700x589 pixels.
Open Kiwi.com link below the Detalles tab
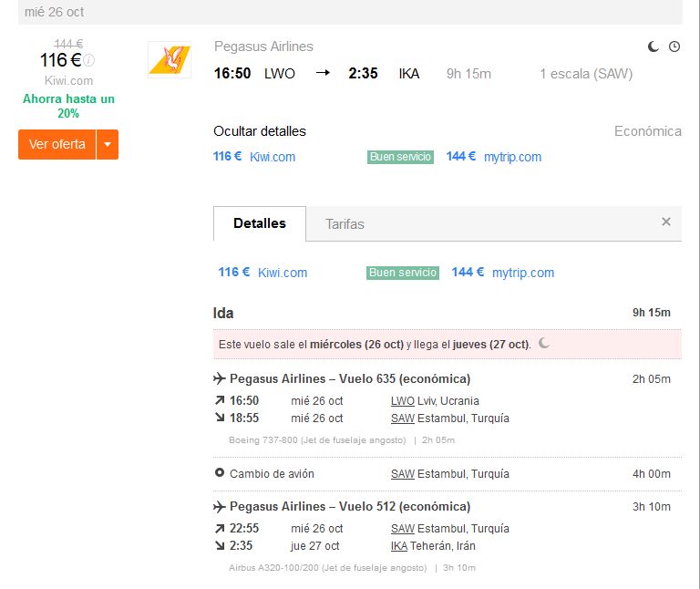tap(283, 273)
